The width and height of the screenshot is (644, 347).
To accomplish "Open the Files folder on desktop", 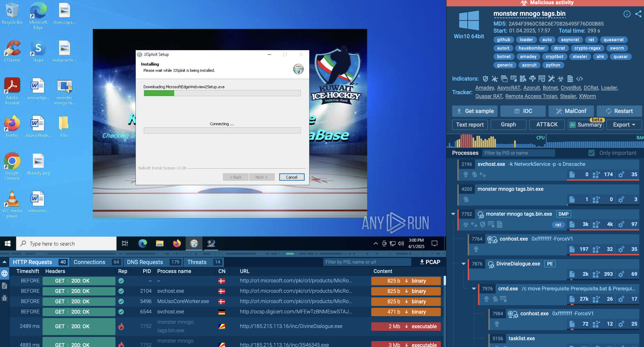I will 64,127.
